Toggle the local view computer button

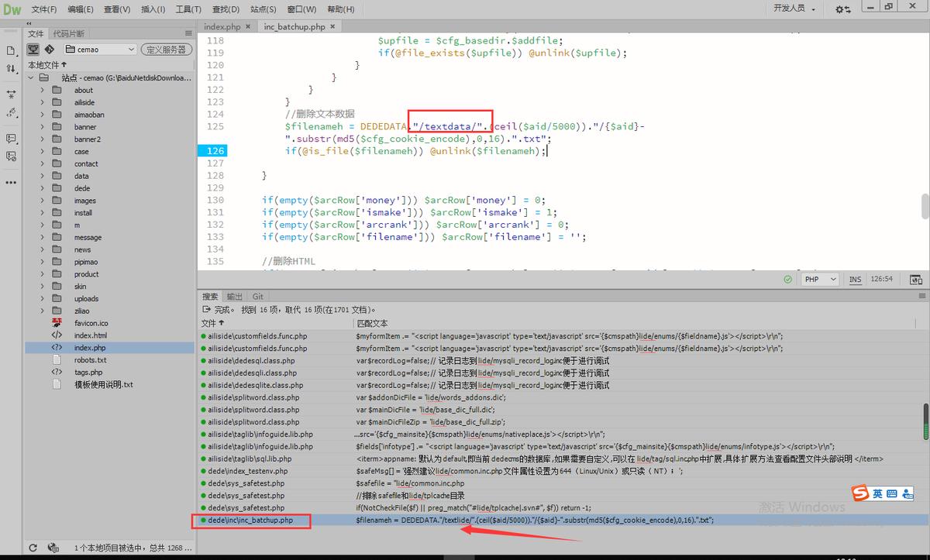point(33,49)
